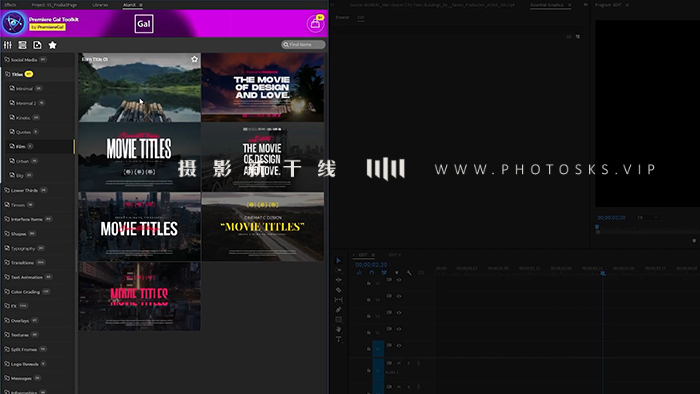
Task: Click the Gal logo button in banner
Action: point(144,24)
